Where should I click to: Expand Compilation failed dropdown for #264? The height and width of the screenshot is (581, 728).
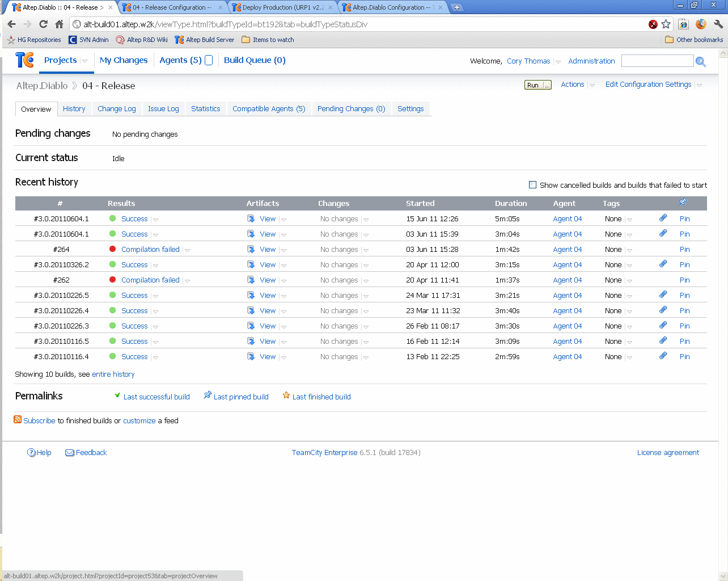[187, 250]
